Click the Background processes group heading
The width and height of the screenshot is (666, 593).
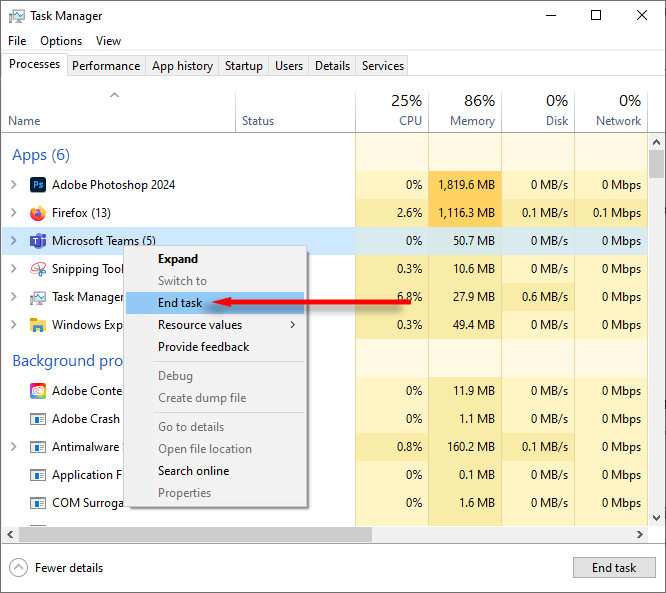[68, 361]
